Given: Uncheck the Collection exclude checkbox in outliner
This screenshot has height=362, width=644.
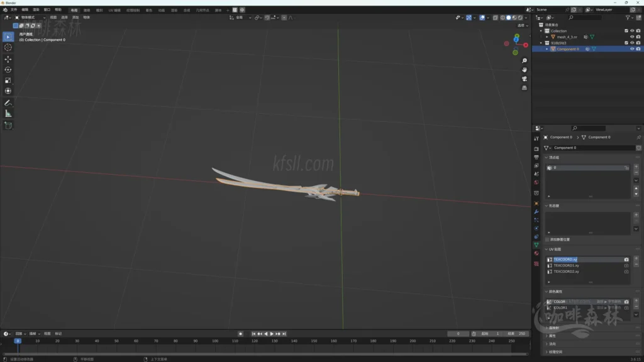Looking at the screenshot, I should (626, 31).
